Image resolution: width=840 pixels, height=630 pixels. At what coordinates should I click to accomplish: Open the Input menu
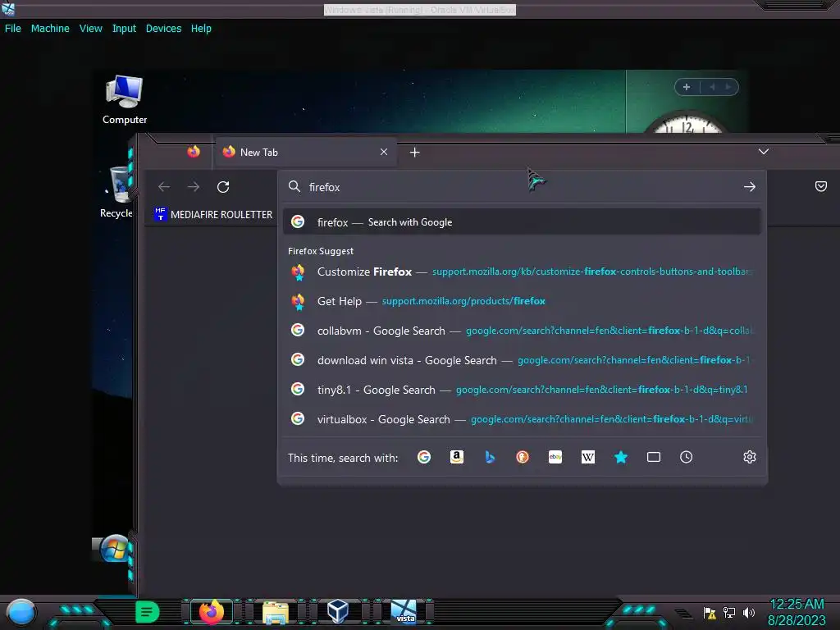(x=124, y=29)
